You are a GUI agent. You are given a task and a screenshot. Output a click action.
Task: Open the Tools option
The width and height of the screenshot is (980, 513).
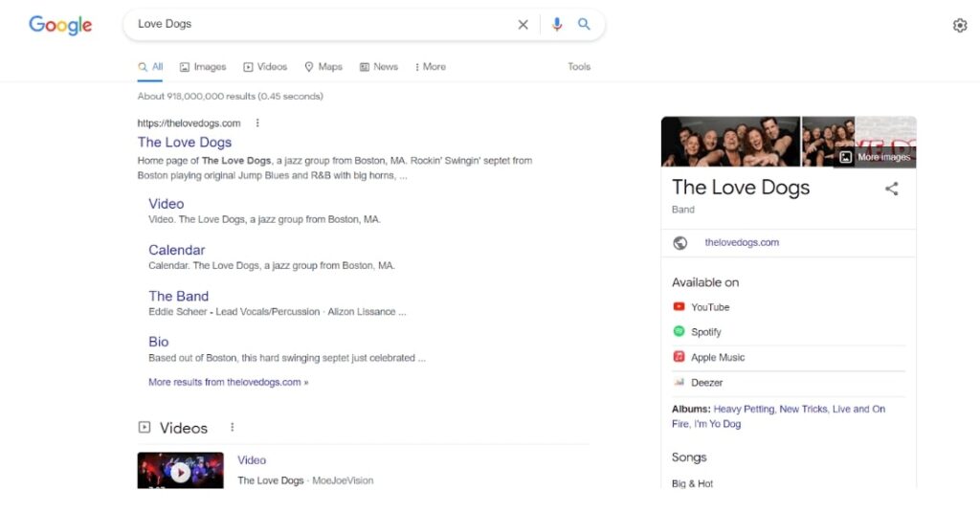point(579,67)
